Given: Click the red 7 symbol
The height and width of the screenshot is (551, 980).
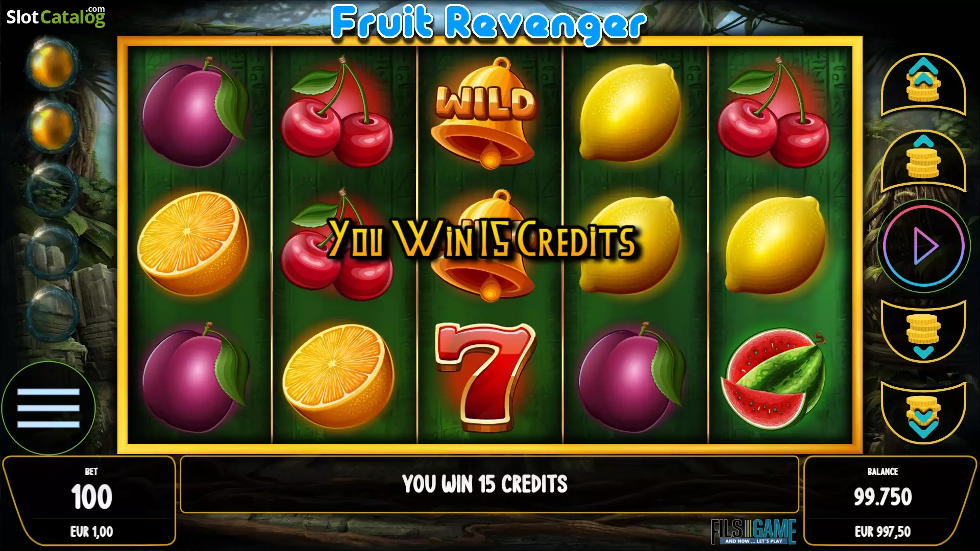Looking at the screenshot, I should (x=485, y=376).
